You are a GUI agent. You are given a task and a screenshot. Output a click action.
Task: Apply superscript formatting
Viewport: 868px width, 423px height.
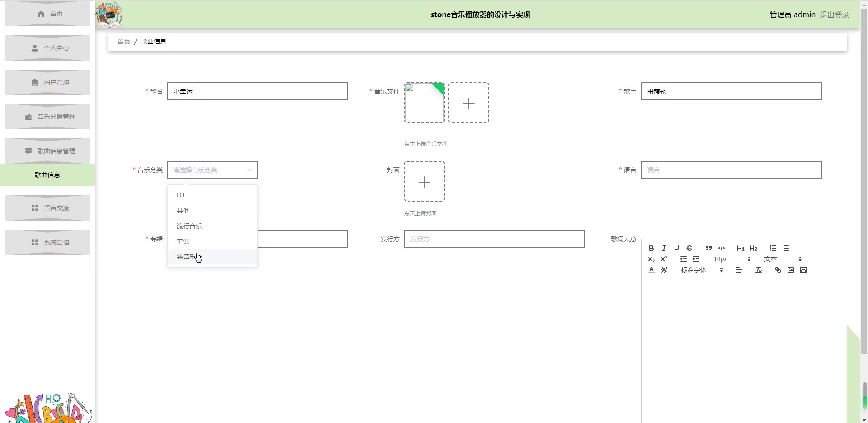pyautogui.click(x=664, y=259)
